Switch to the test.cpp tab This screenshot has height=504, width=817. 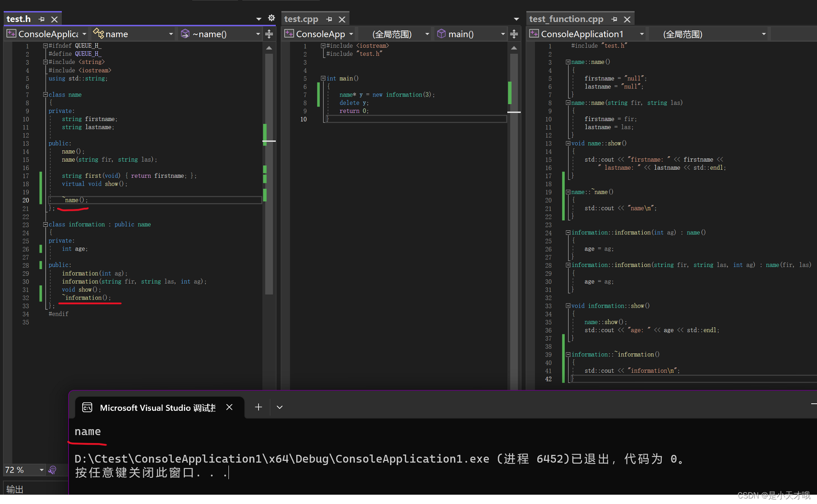[x=301, y=19]
